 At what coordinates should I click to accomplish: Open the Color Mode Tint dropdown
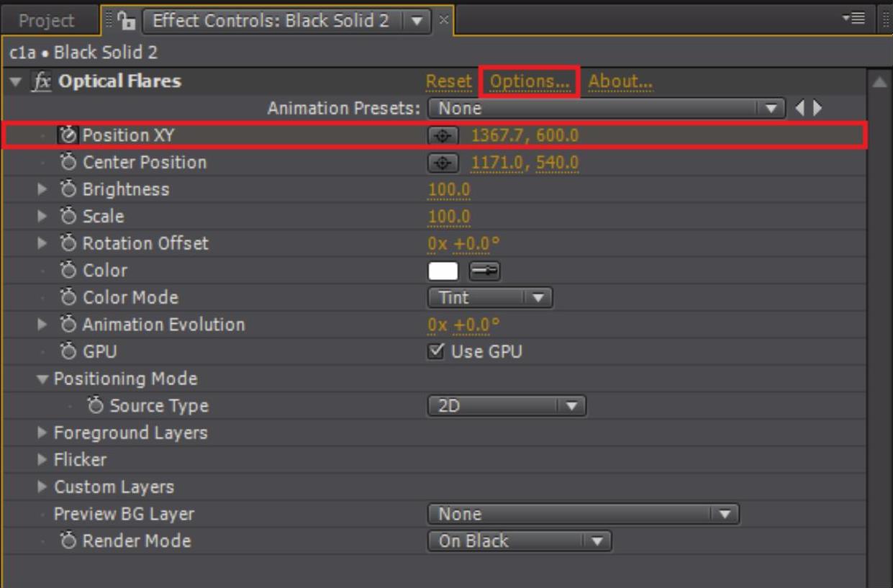(x=490, y=297)
